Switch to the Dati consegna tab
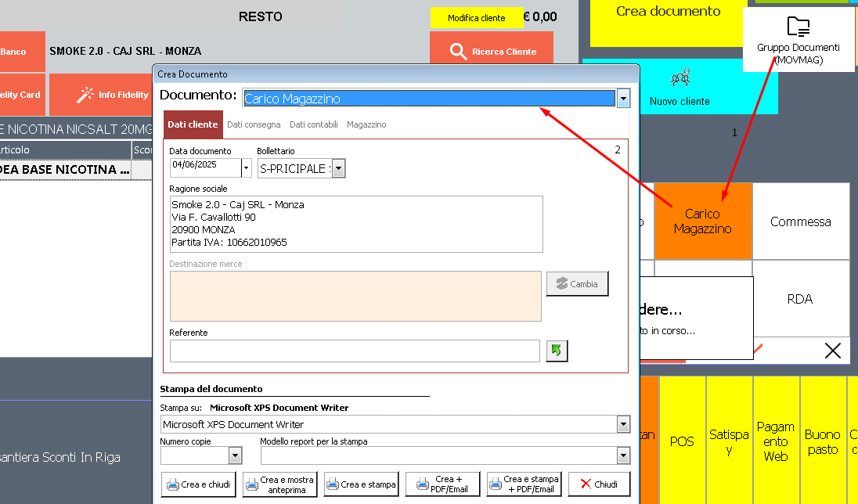Image resolution: width=858 pixels, height=504 pixels. click(254, 124)
